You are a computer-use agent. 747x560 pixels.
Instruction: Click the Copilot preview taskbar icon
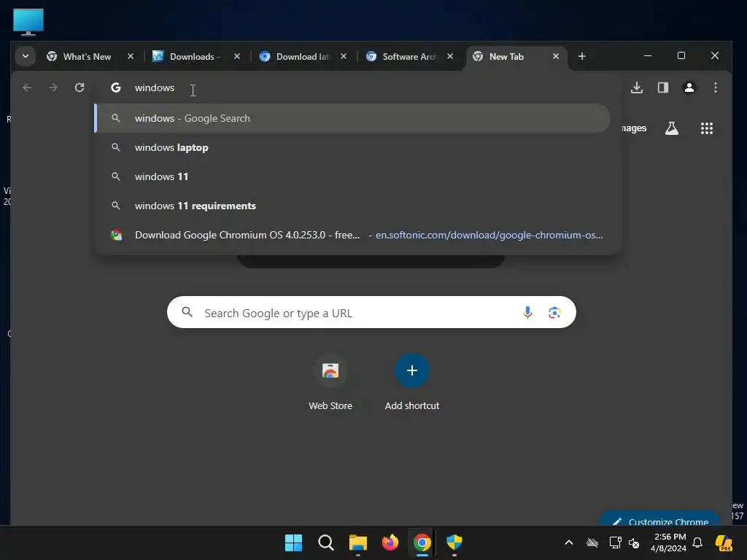pyautogui.click(x=724, y=542)
